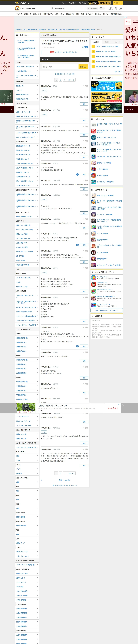Open the ポケポケ攻略 icon

point(94,156)
